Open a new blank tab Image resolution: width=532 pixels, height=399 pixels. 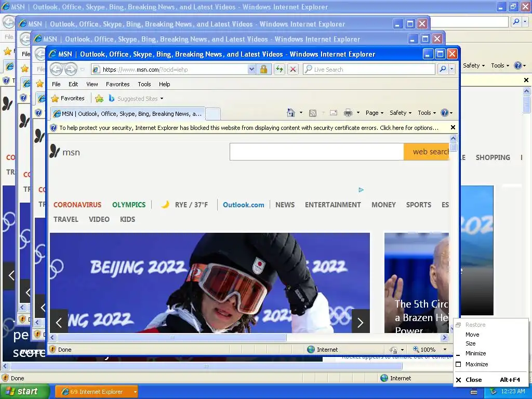coord(213,114)
